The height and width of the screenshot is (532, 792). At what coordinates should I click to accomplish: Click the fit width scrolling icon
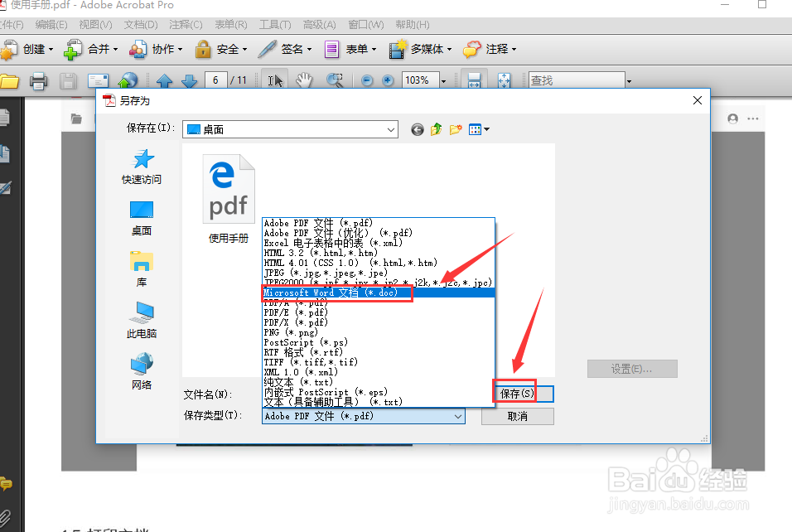(x=475, y=80)
